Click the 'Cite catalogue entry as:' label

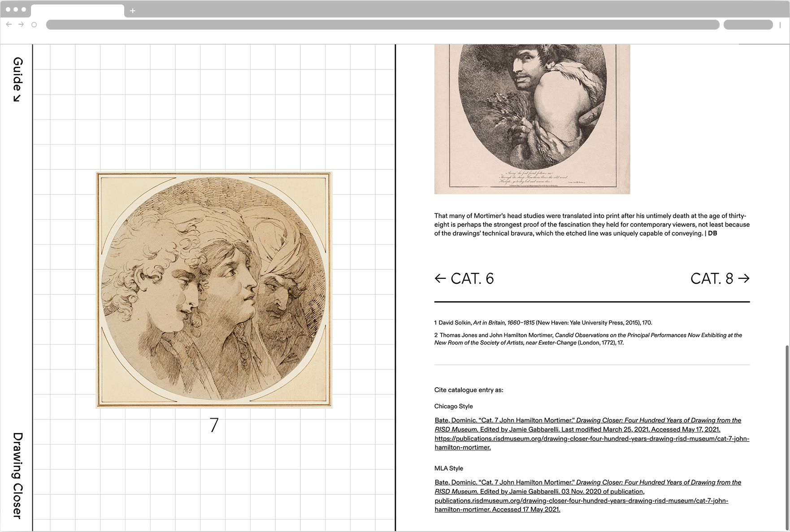click(469, 390)
